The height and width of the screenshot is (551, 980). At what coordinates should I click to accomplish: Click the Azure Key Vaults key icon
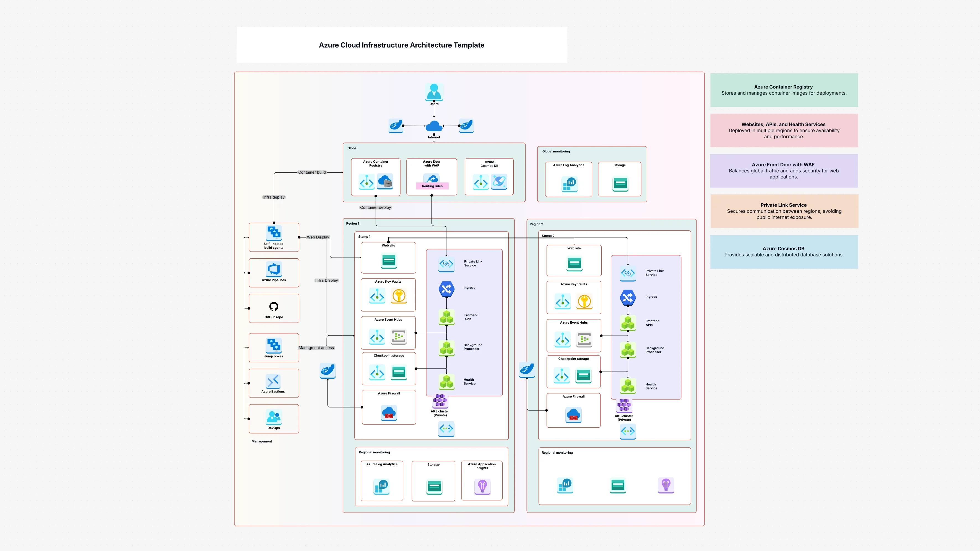(x=399, y=296)
